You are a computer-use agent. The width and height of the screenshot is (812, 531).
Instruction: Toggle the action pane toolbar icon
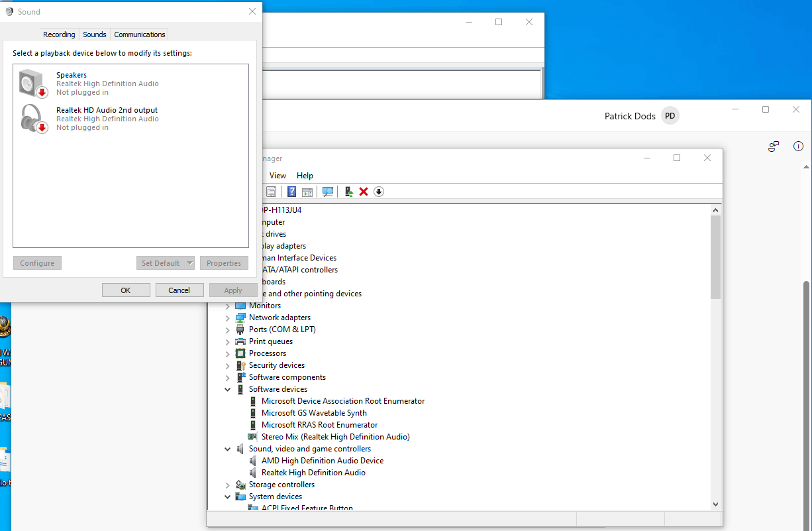point(307,192)
